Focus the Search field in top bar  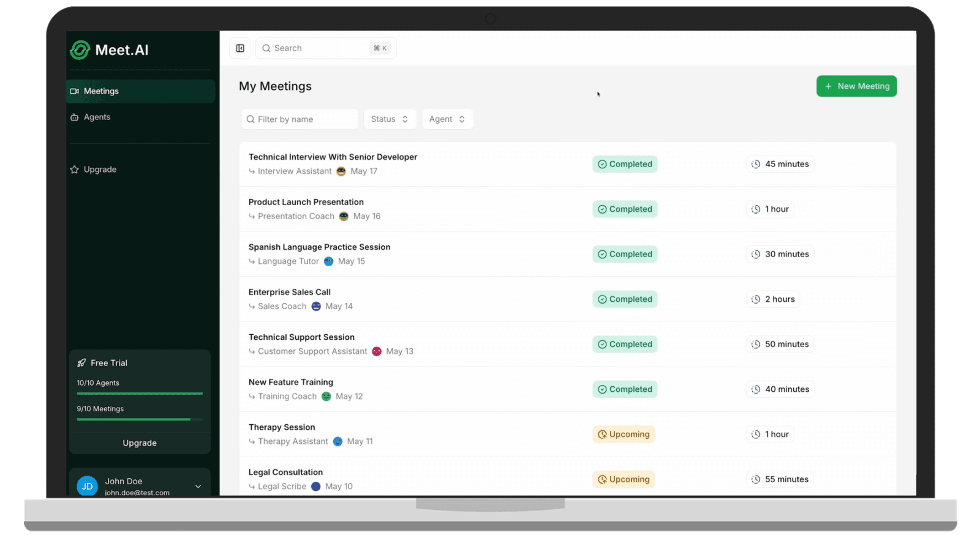[x=326, y=48]
